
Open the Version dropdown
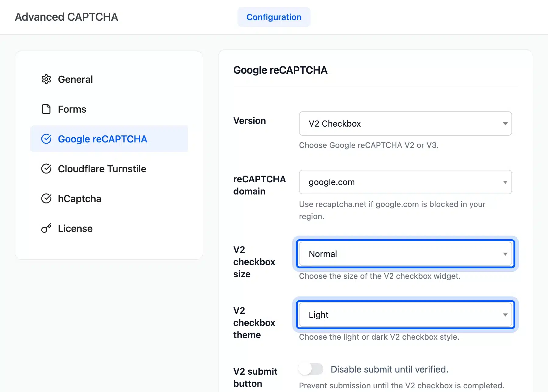pos(405,124)
